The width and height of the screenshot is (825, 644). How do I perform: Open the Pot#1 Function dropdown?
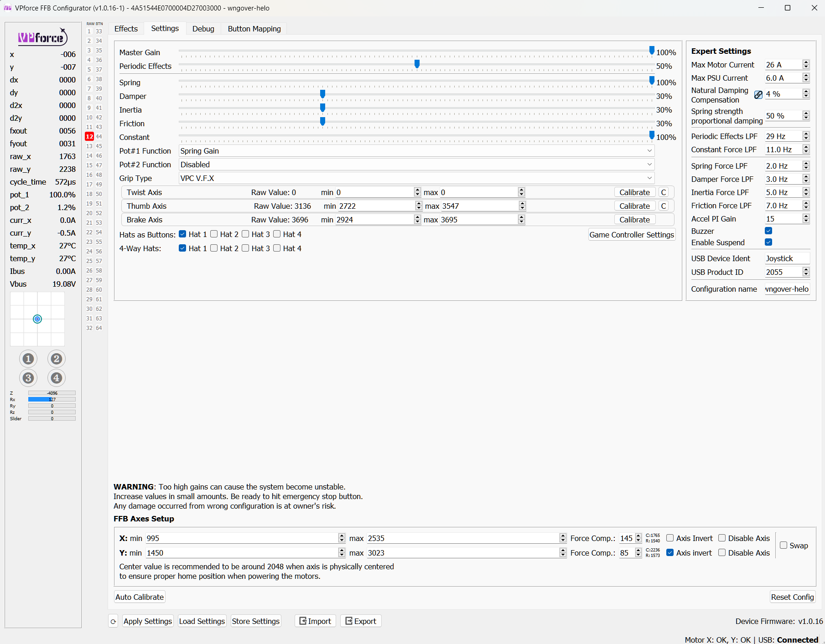tap(417, 151)
